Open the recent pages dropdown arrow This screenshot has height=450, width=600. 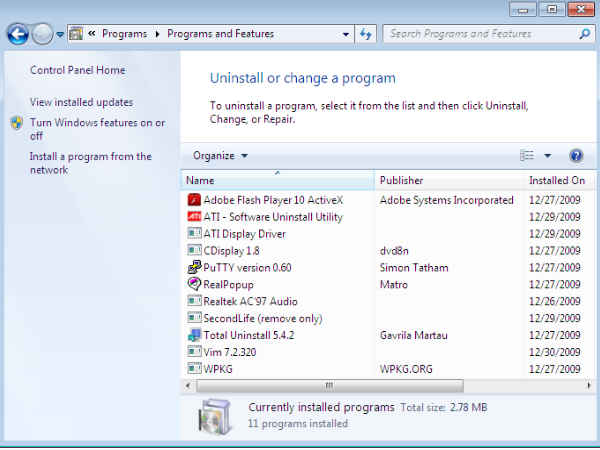[x=60, y=34]
